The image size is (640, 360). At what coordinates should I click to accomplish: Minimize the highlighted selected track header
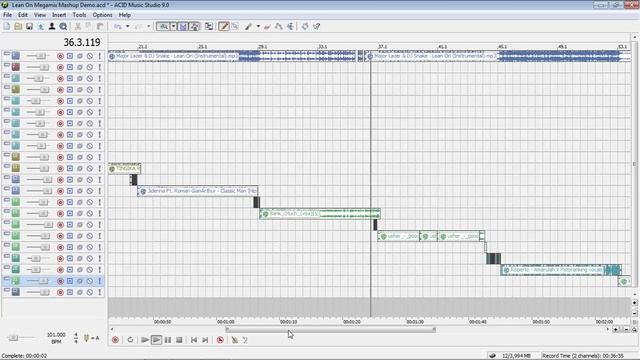click(7, 278)
